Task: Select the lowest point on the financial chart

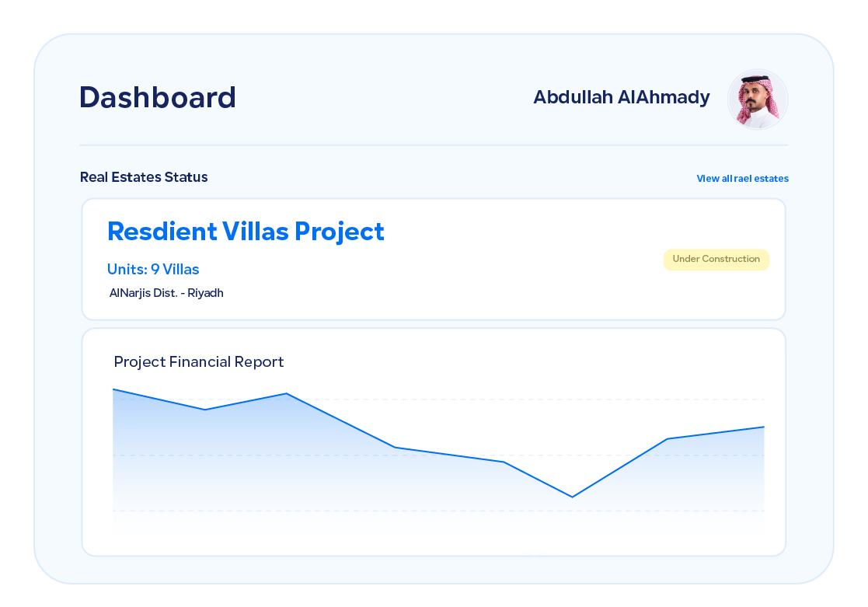Action: (572, 497)
